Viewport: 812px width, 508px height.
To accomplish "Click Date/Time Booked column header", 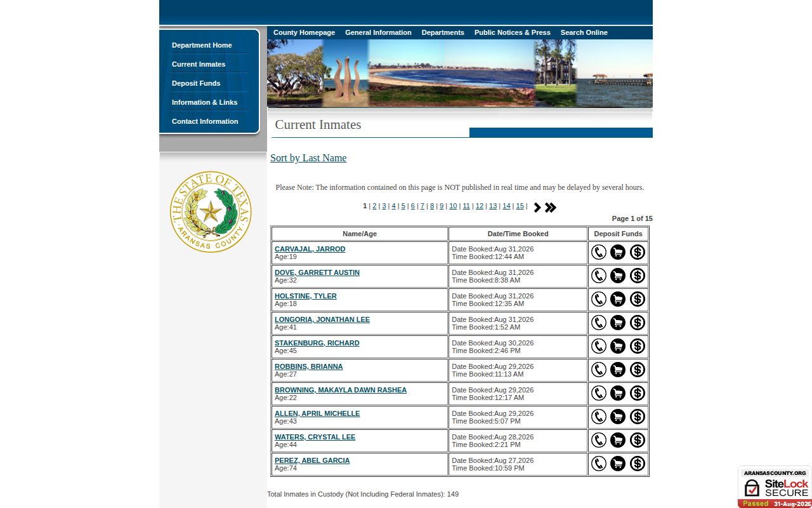I will [x=518, y=234].
